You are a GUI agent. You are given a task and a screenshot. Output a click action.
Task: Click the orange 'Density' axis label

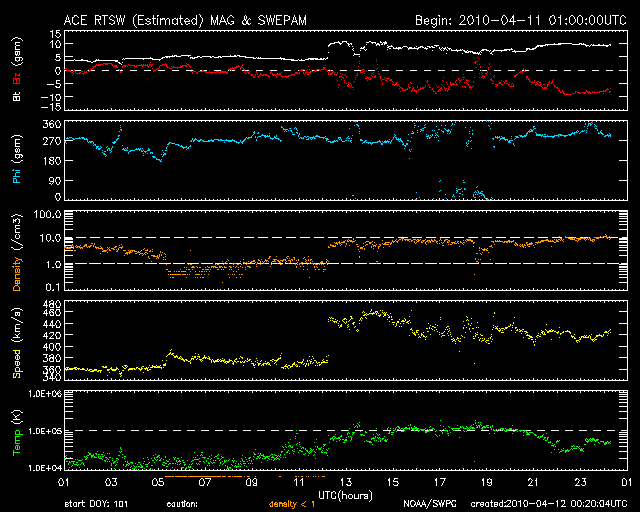click(x=16, y=274)
